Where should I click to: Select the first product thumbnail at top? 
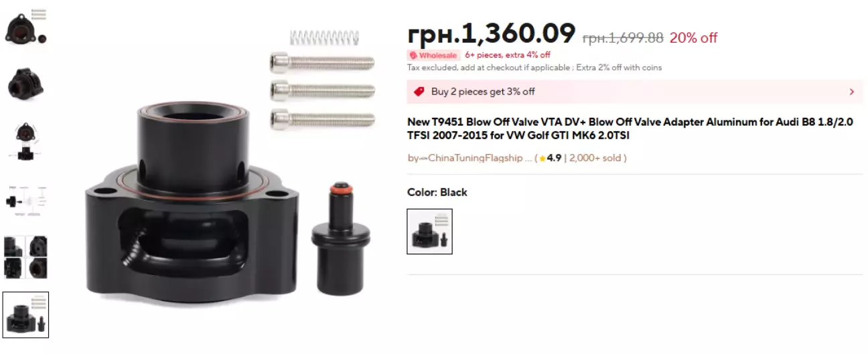(x=26, y=26)
